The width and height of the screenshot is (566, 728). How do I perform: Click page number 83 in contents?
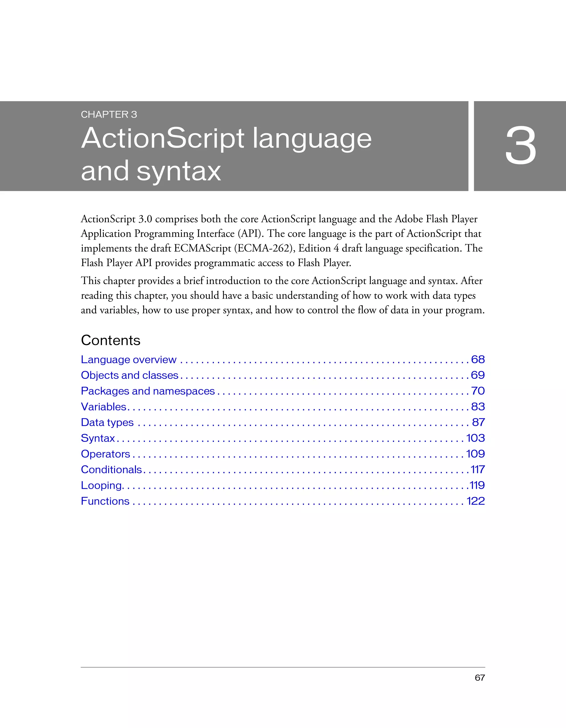point(478,407)
